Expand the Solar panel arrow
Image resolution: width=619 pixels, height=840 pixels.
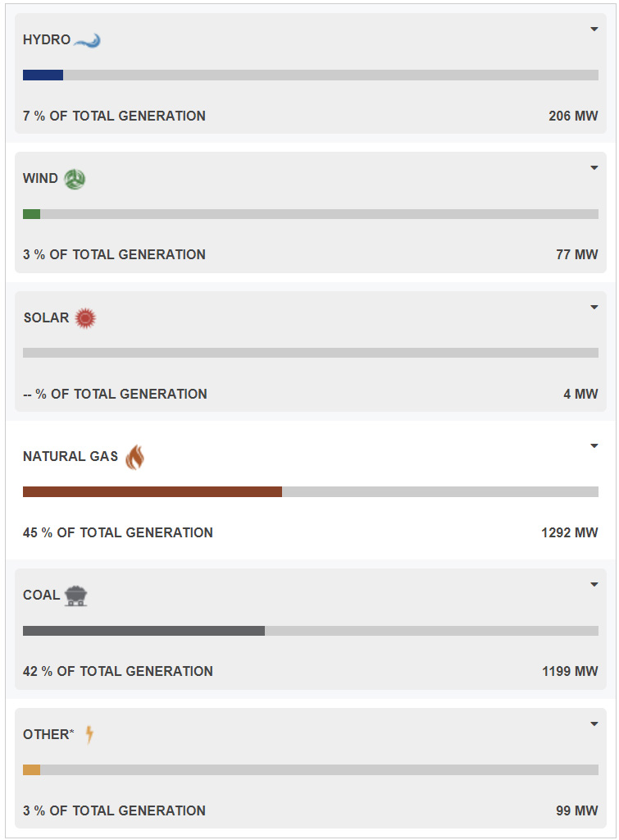tap(594, 308)
